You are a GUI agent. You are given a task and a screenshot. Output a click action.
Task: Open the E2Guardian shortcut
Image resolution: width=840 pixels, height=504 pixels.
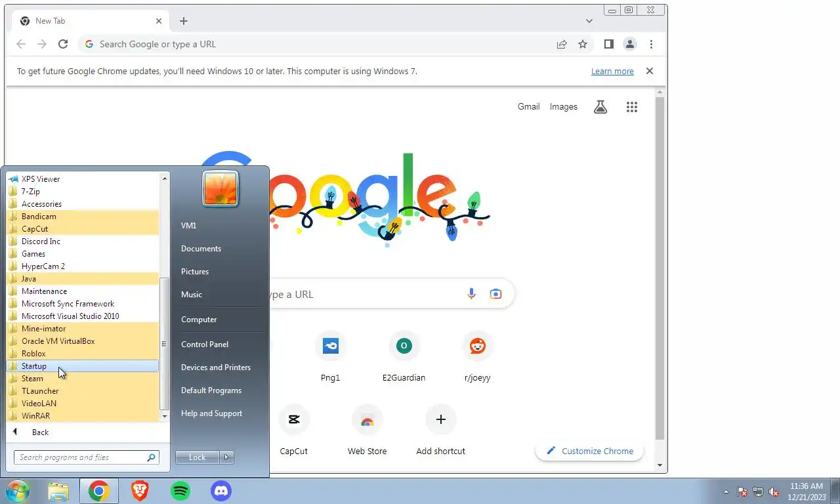(404, 358)
